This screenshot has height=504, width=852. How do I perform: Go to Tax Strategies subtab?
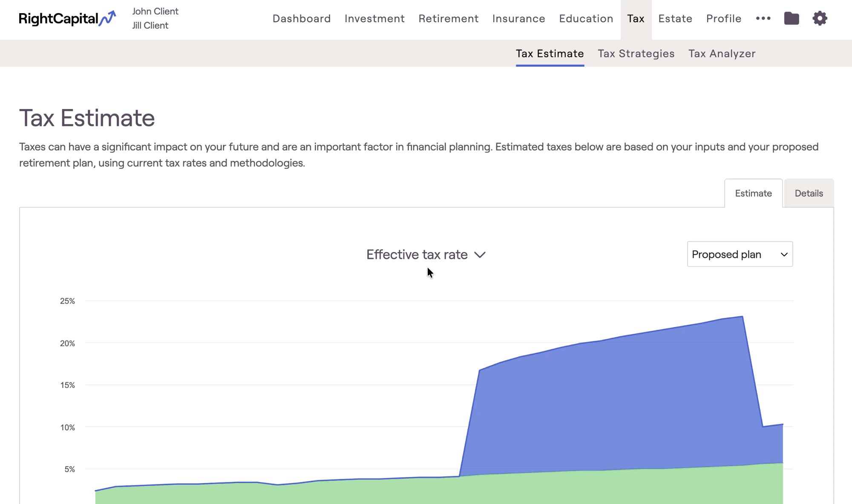pos(636,54)
